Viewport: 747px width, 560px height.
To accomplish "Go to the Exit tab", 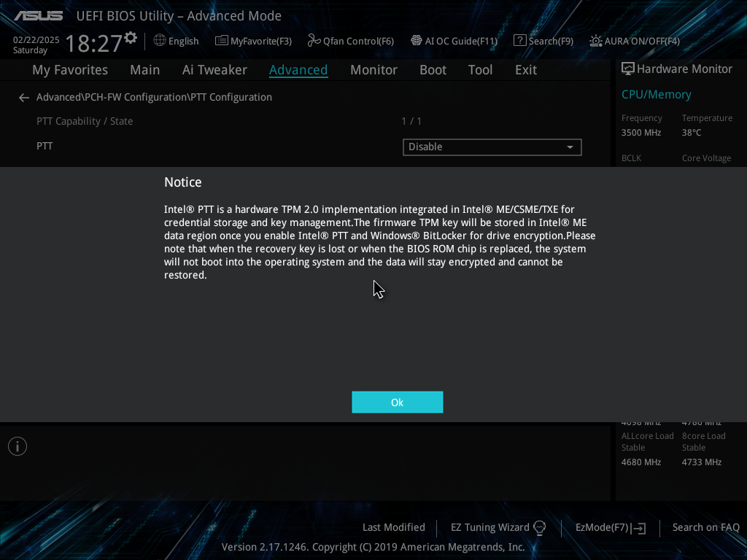I will click(x=526, y=70).
